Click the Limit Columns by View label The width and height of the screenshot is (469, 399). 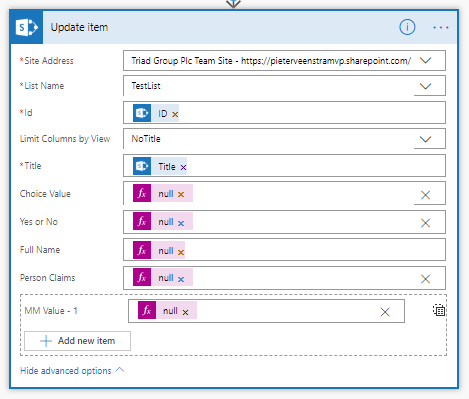pyautogui.click(x=65, y=139)
